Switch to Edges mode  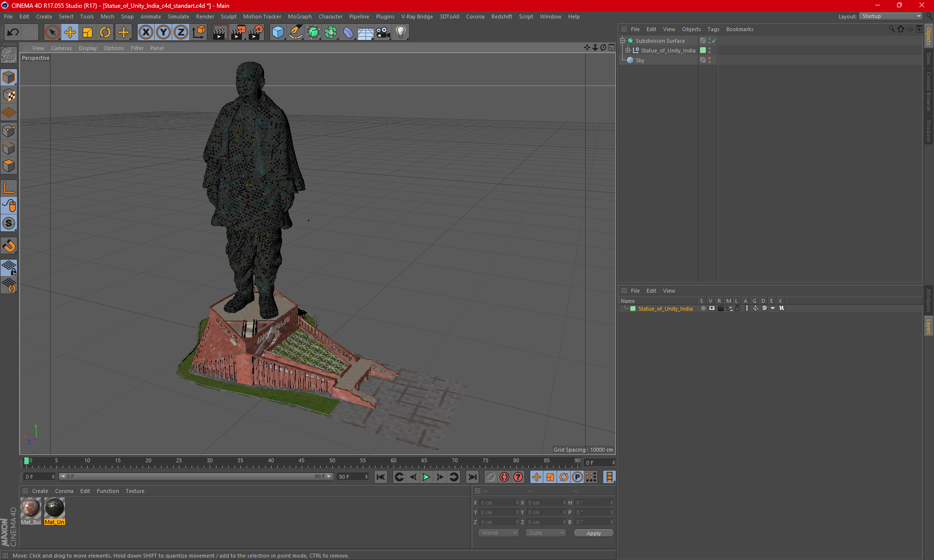[x=9, y=148]
